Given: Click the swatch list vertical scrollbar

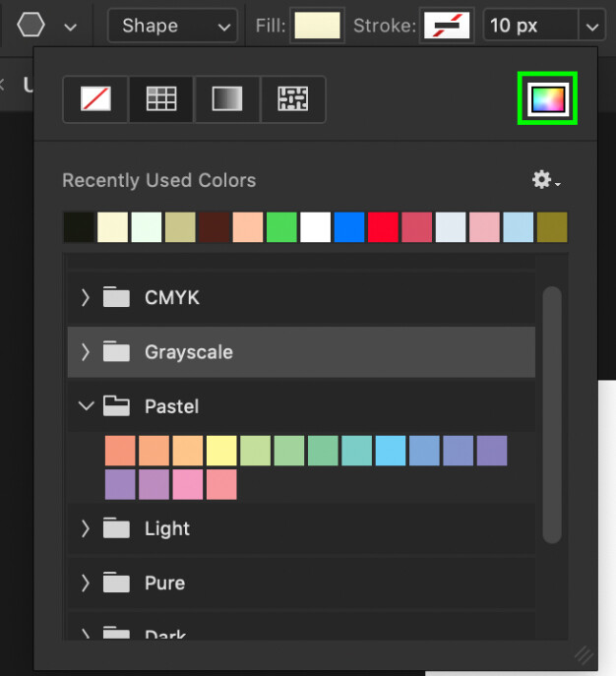Looking at the screenshot, I should 552,413.
